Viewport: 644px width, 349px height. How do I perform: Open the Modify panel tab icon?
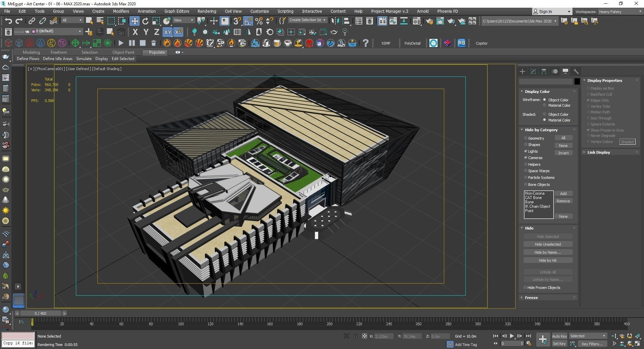[533, 71]
